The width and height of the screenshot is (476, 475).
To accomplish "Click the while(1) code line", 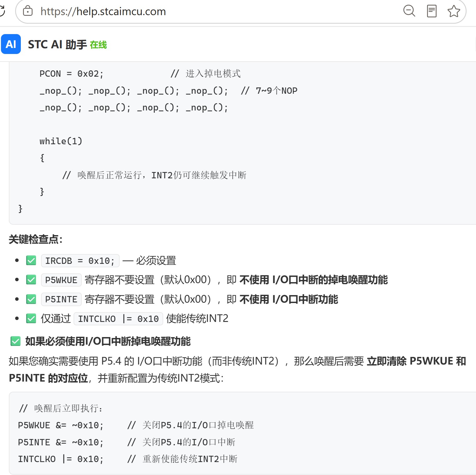I will pyautogui.click(x=61, y=141).
